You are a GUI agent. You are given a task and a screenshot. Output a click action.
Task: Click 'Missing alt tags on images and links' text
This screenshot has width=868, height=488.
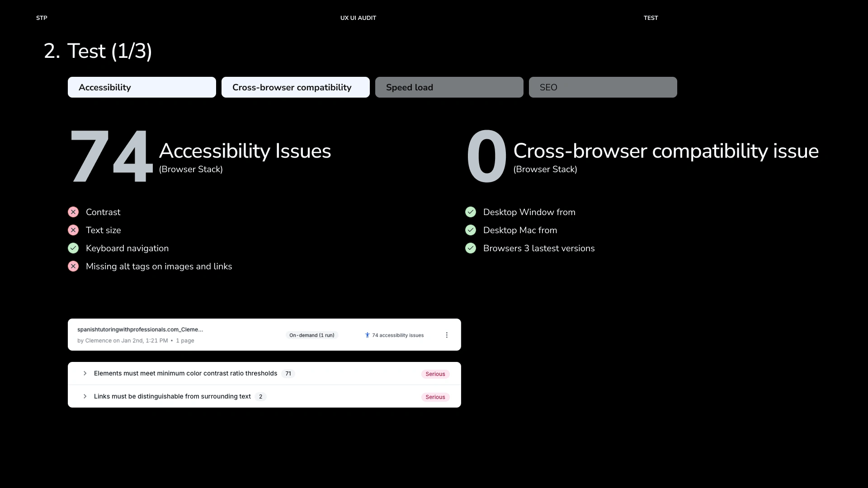pyautogui.click(x=159, y=266)
